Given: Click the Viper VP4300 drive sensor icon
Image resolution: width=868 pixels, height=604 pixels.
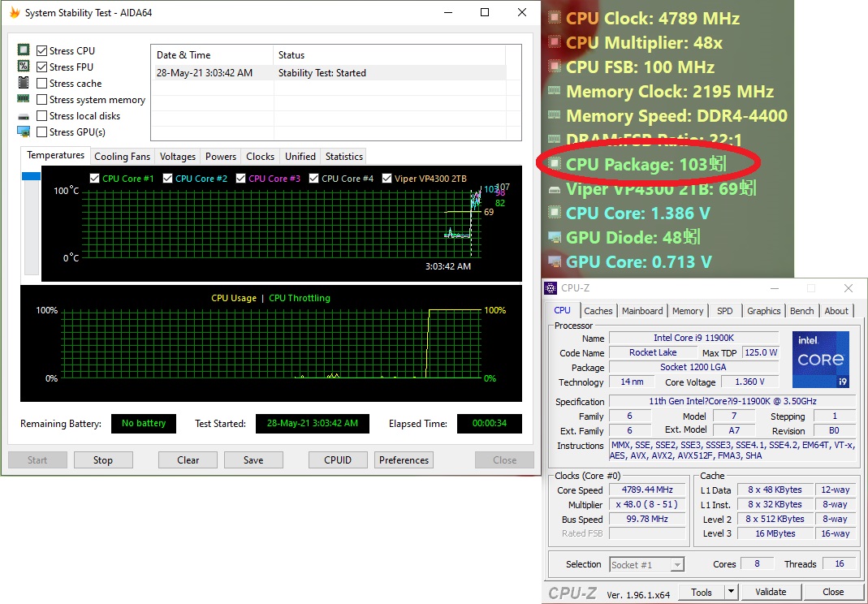Looking at the screenshot, I should (x=554, y=189).
